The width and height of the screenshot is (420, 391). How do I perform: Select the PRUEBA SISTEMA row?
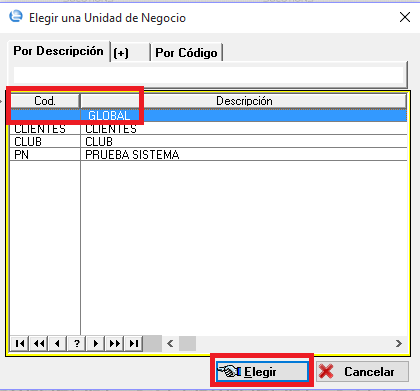click(x=209, y=155)
